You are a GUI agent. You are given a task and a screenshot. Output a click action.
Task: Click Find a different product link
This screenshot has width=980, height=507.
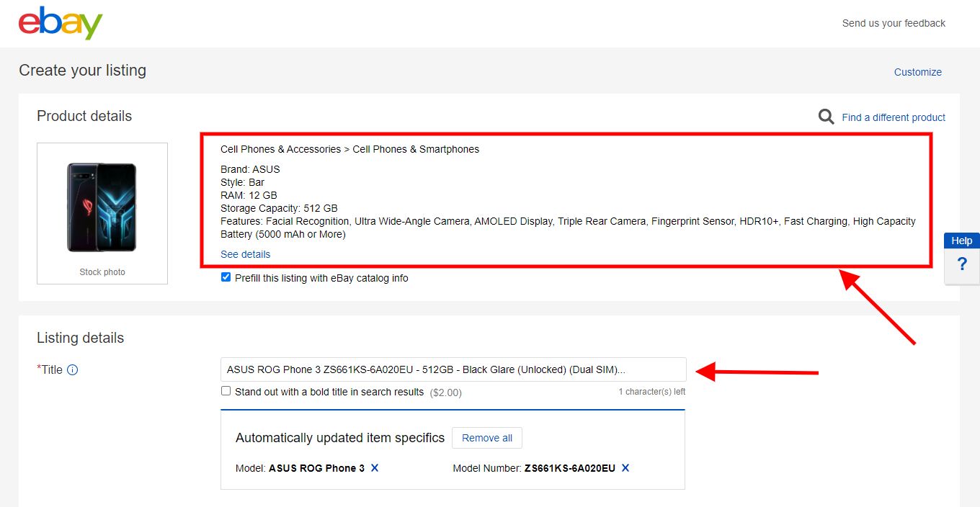click(x=894, y=117)
